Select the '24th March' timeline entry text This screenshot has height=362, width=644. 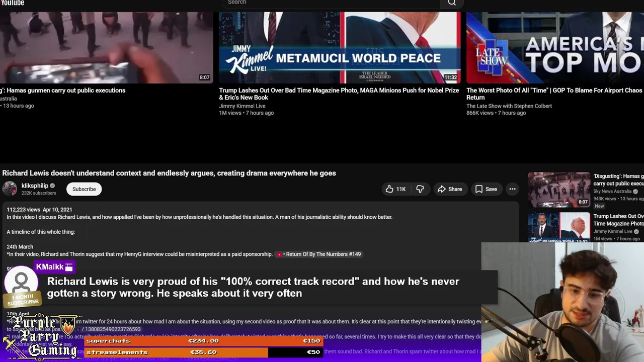[x=20, y=247]
